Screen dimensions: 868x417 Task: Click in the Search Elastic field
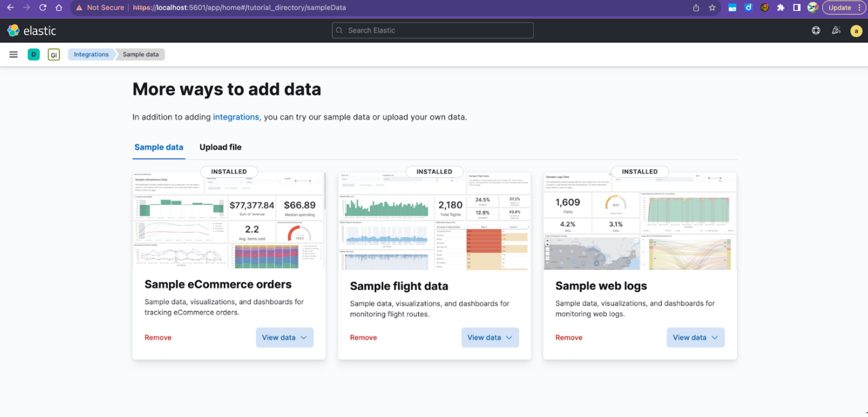click(433, 30)
